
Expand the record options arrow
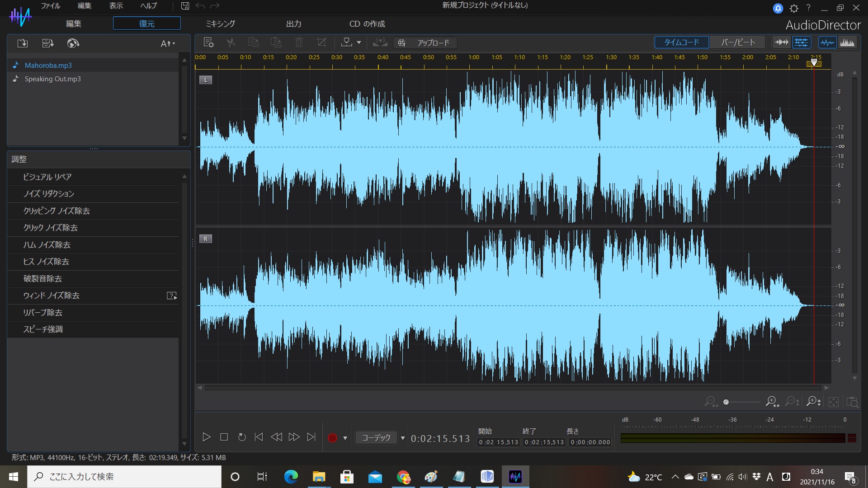point(345,438)
